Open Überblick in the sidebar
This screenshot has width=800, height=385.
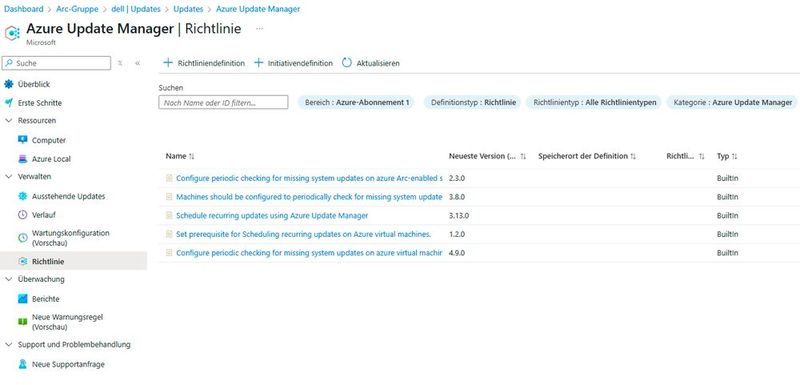pyautogui.click(x=34, y=84)
